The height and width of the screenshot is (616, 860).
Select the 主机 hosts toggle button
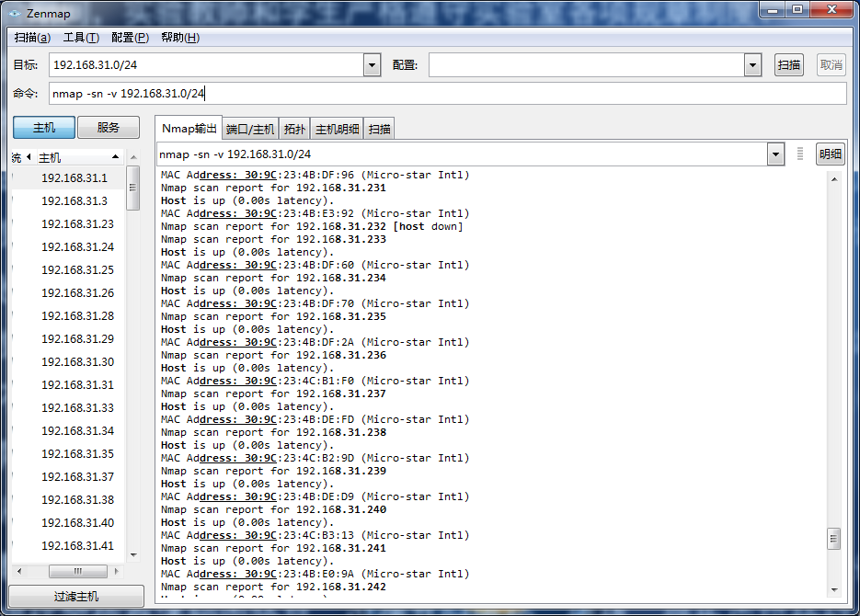(x=44, y=128)
